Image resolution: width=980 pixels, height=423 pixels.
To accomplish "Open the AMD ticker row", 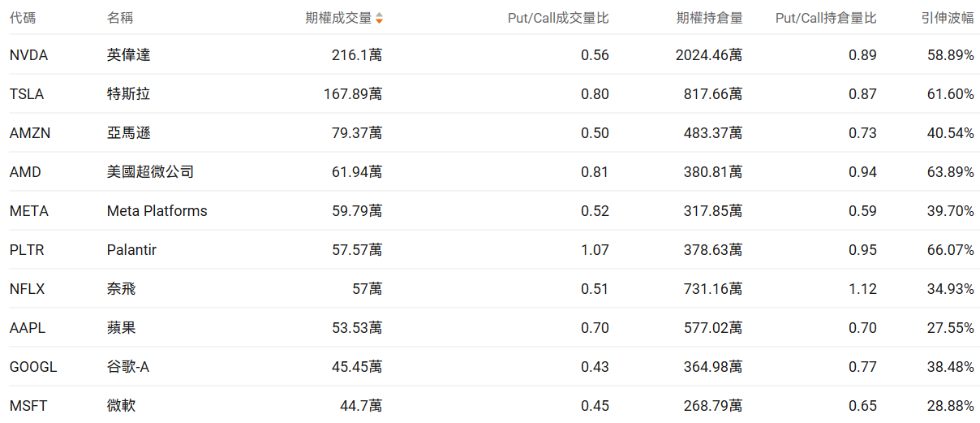I will [25, 172].
